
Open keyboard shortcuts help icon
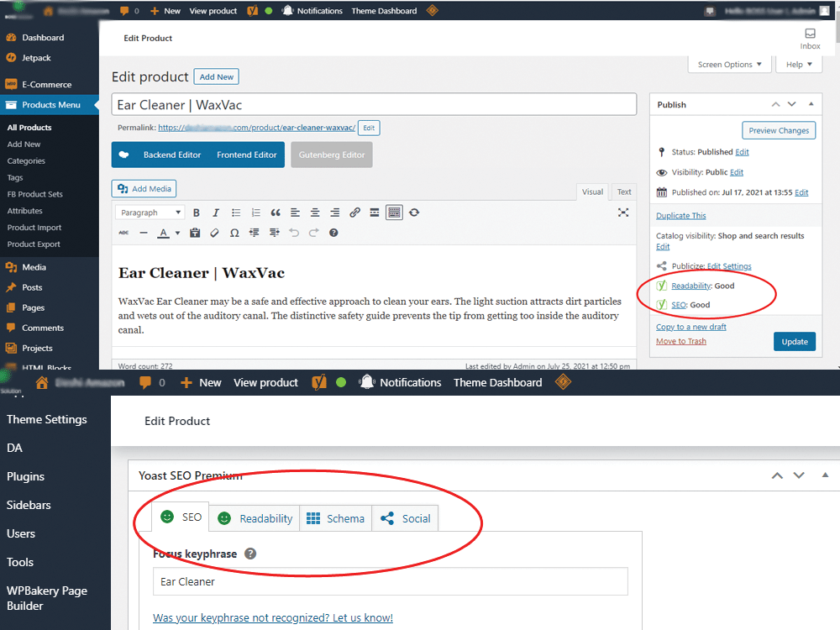tap(333, 233)
